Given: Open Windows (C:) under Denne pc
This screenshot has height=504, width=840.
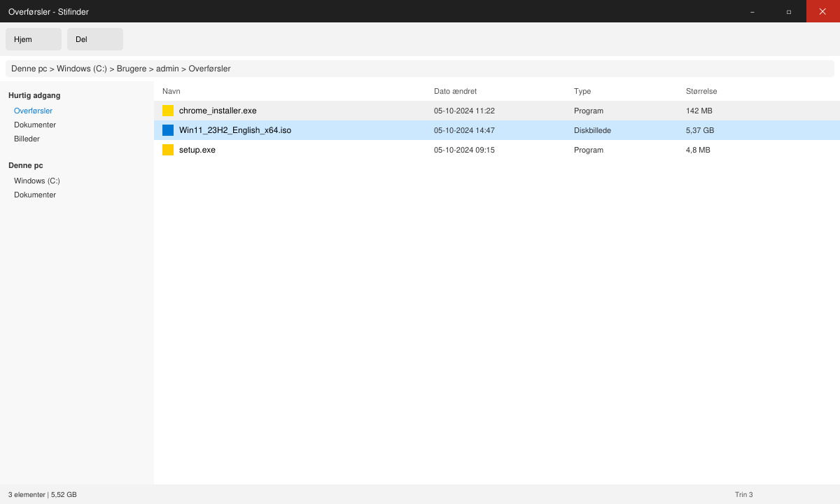Looking at the screenshot, I should coord(37,181).
